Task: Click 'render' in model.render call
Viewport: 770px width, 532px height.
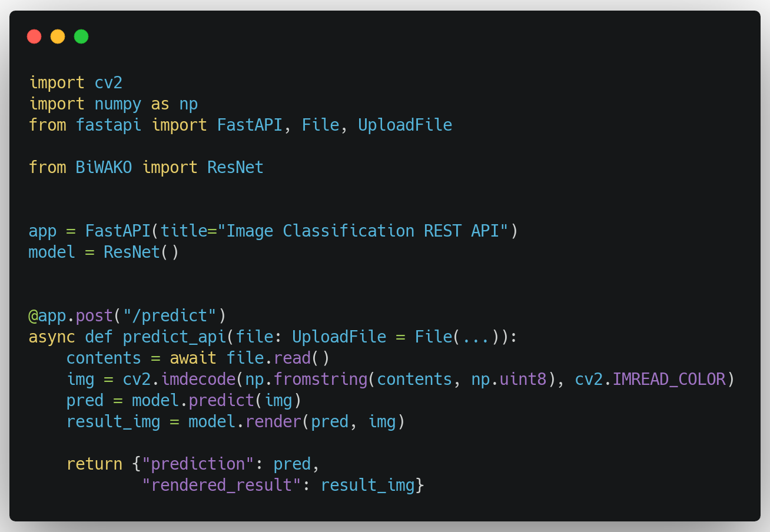Action: pos(273,422)
